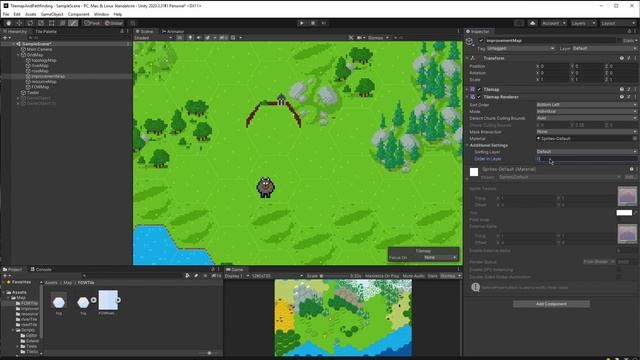Switch to the Project tab
Viewport: 640px width, 360px height.
point(13,269)
